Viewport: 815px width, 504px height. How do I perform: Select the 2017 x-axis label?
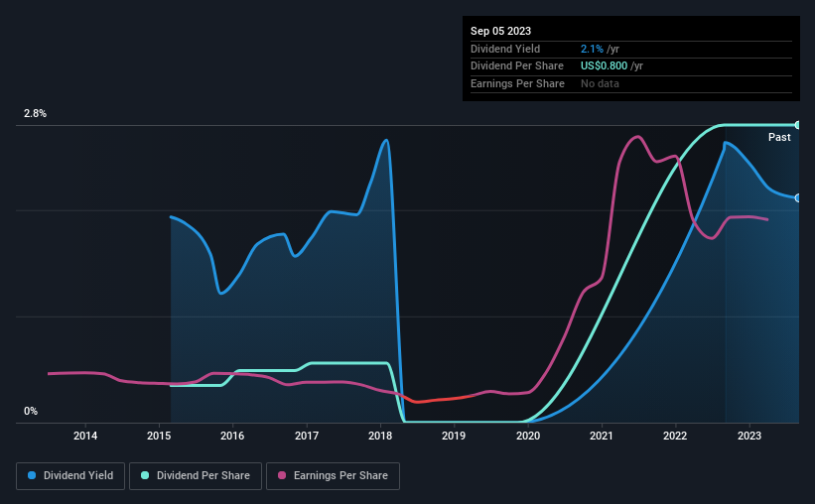pos(307,436)
